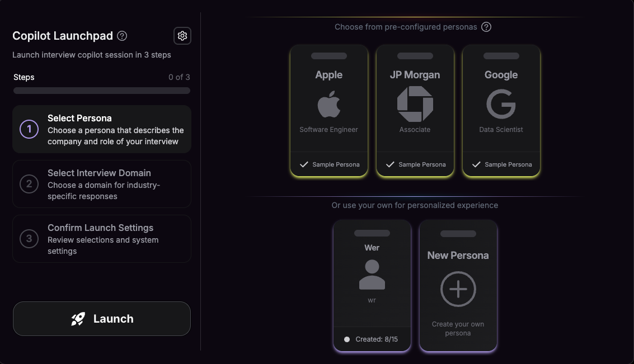Click 'Sample Persona' label on Apple card
Image resolution: width=634 pixels, height=364 pixels.
(336, 164)
